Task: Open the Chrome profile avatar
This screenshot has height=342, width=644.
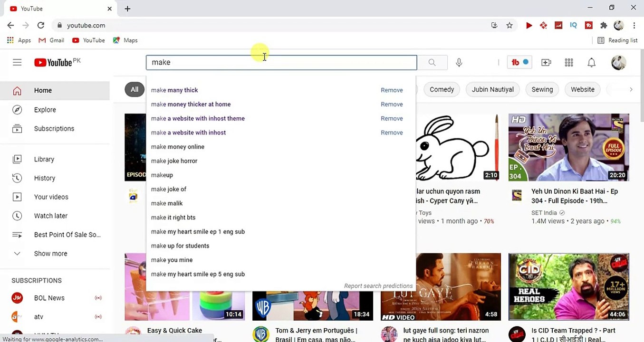Action: [x=619, y=25]
